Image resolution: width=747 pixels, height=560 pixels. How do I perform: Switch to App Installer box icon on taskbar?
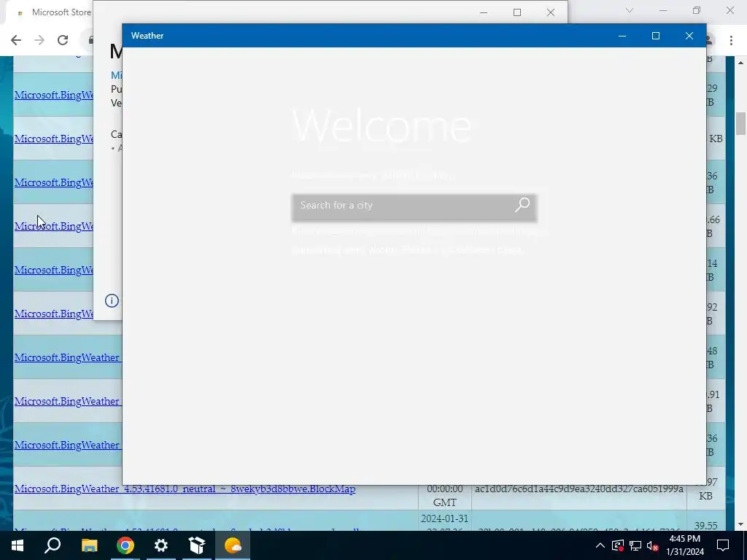click(x=197, y=545)
